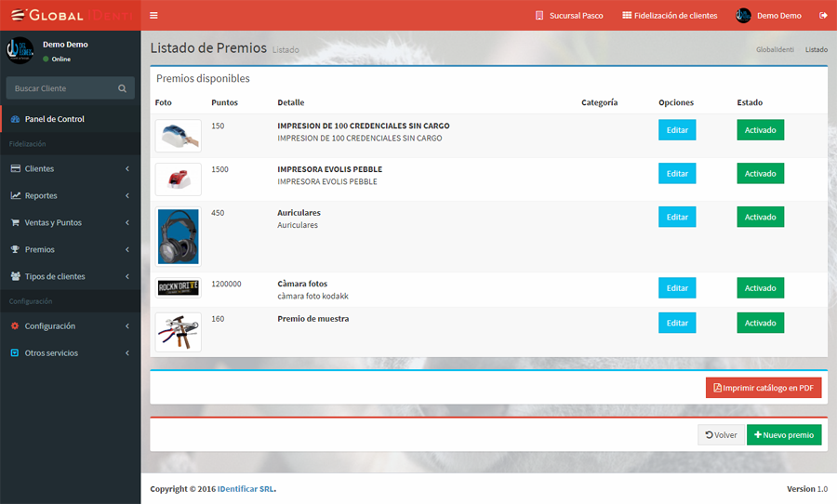Click the Sucursal Pasco building icon
Image resolution: width=837 pixels, height=504 pixels.
point(539,16)
